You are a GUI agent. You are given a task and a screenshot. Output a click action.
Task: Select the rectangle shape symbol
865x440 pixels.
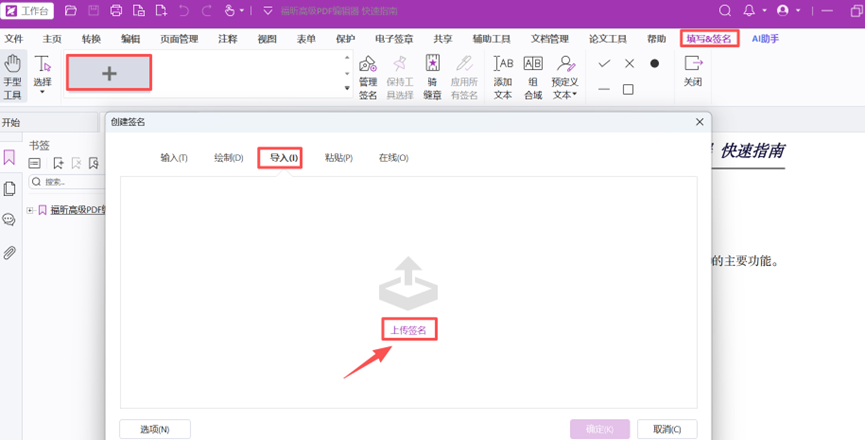(x=628, y=90)
